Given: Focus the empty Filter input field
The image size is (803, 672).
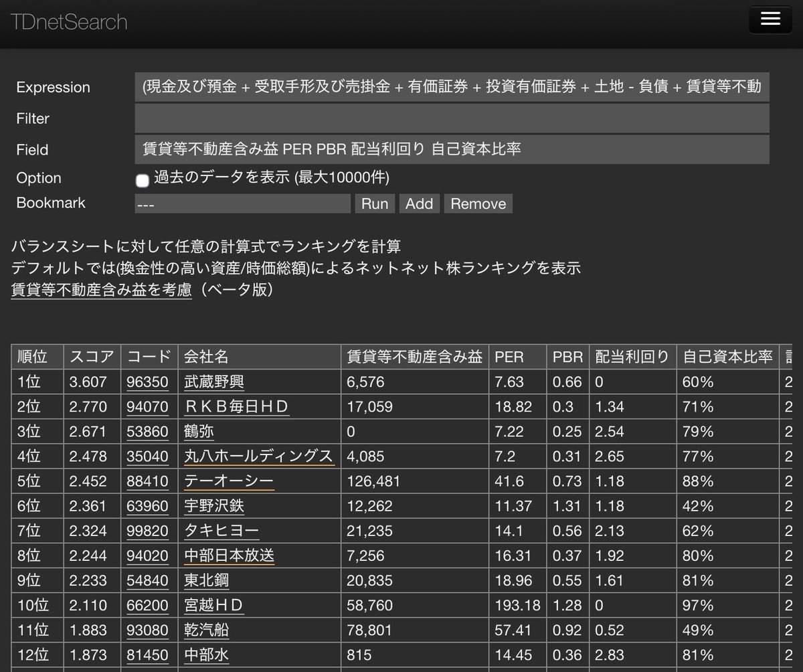Looking at the screenshot, I should click(452, 118).
